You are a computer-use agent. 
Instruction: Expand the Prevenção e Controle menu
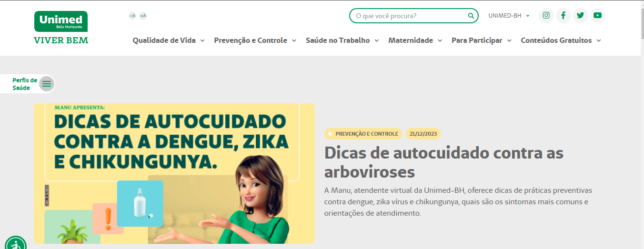[255, 40]
